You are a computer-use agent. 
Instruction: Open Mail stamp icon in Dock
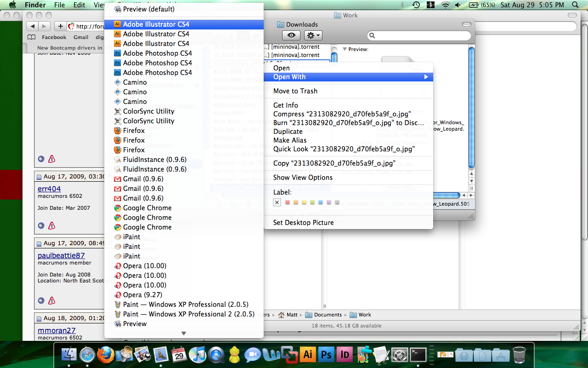(161, 355)
